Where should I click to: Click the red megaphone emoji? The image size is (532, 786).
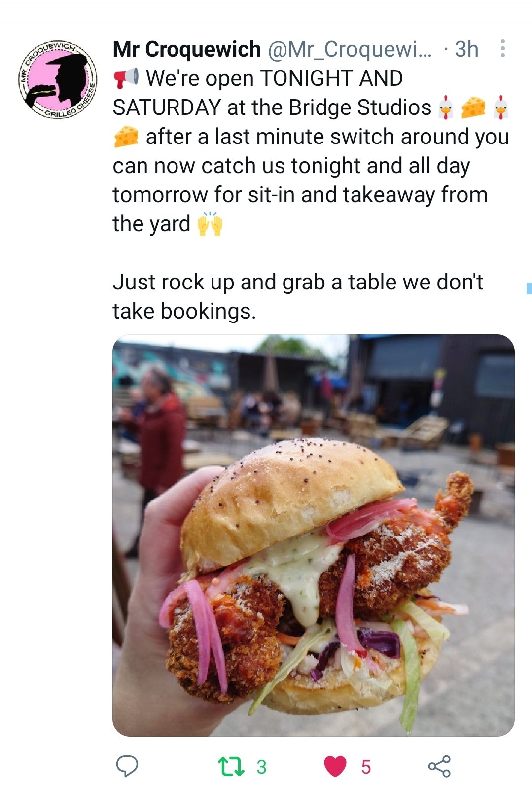(126, 78)
